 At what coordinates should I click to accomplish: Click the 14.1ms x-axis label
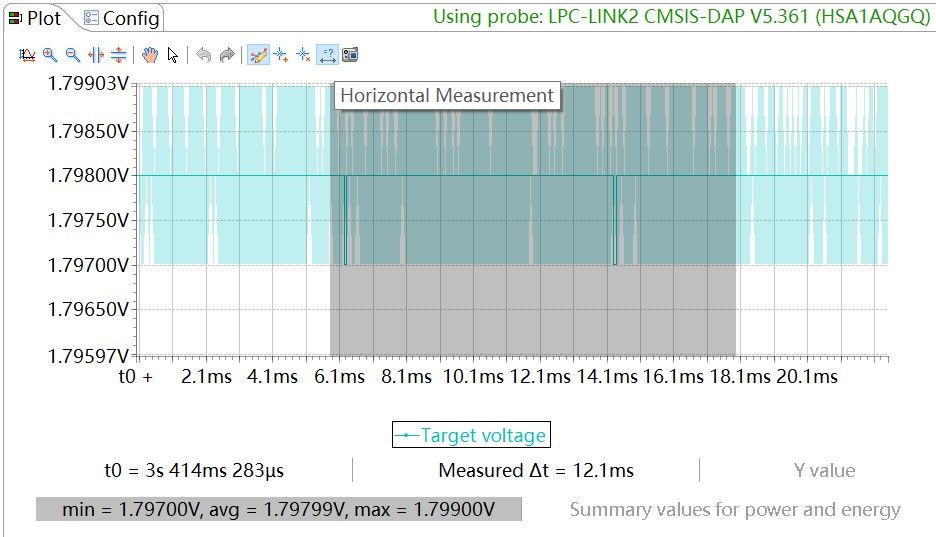click(606, 376)
